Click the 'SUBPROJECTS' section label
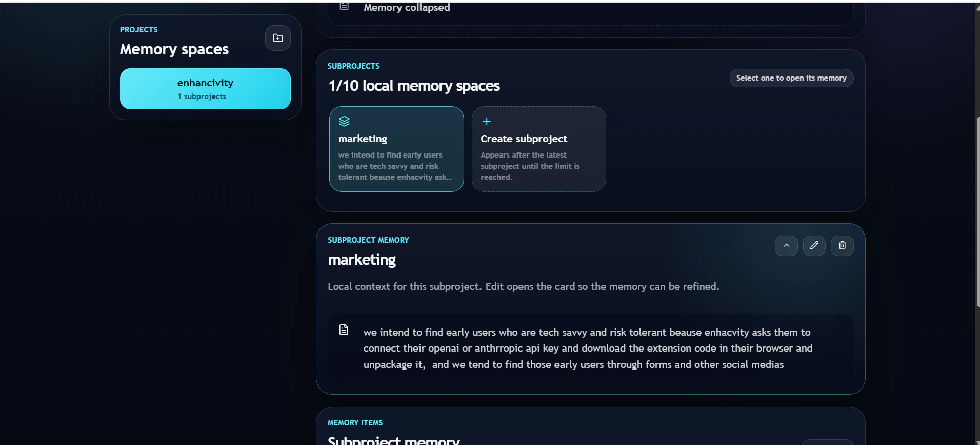980x445 pixels. 353,66
